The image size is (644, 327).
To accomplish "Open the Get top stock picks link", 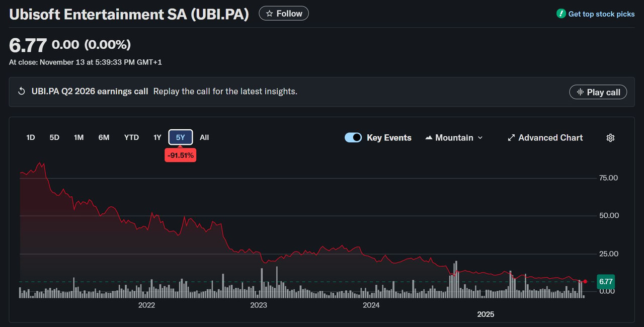I will click(601, 14).
